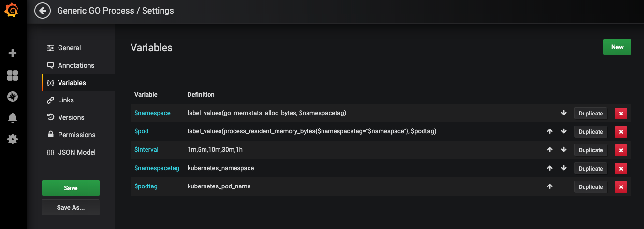The image size is (644, 229).
Task: Open the Dashboards grid icon
Action: pos(13,75)
